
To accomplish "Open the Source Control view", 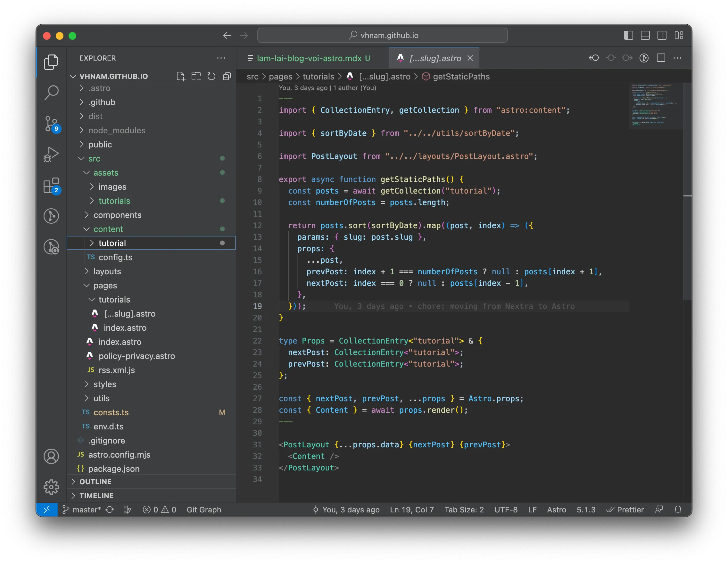I will pyautogui.click(x=51, y=124).
